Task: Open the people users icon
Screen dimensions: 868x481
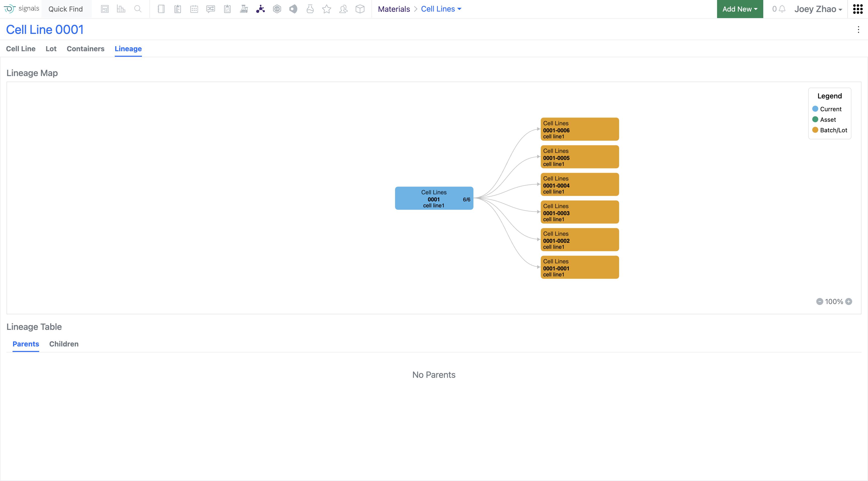Action: click(x=343, y=9)
